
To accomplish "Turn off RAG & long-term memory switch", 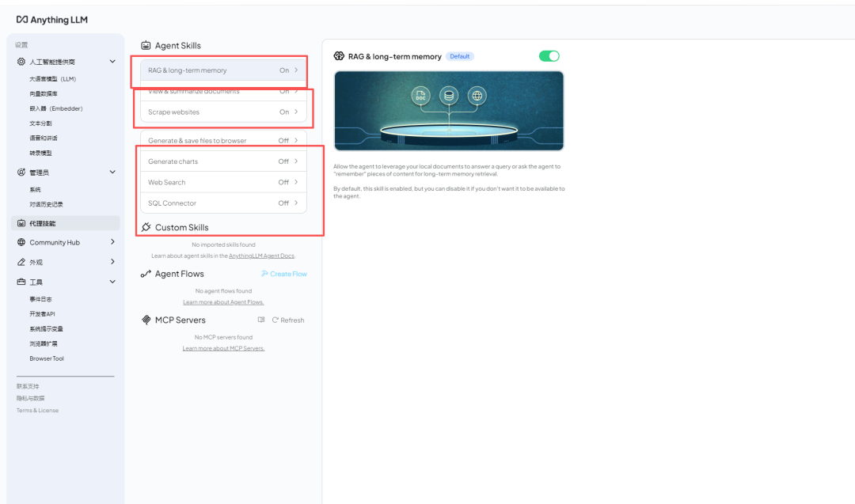I will [x=549, y=56].
